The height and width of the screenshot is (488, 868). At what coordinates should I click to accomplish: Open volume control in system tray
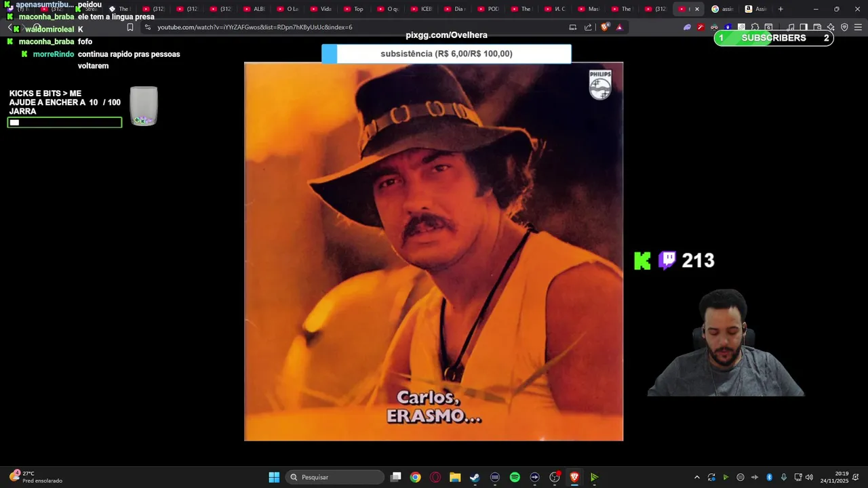pyautogui.click(x=809, y=477)
